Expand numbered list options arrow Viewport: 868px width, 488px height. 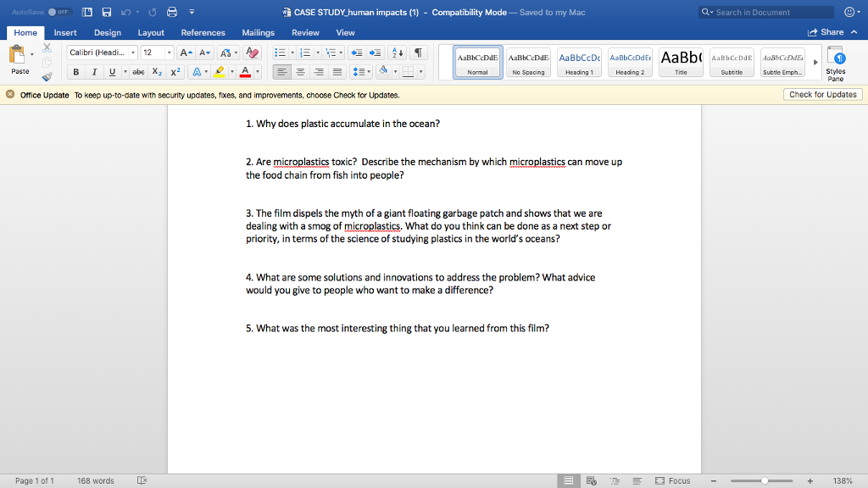point(317,53)
